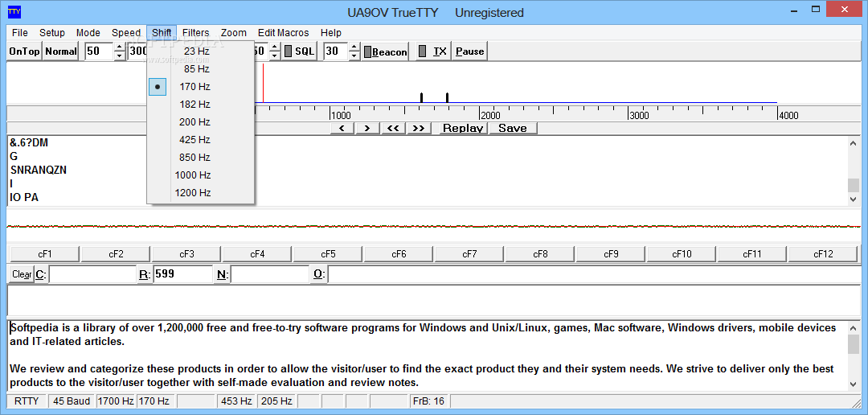This screenshot has width=868, height=415.
Task: Trigger macro button cF2
Action: 116,254
